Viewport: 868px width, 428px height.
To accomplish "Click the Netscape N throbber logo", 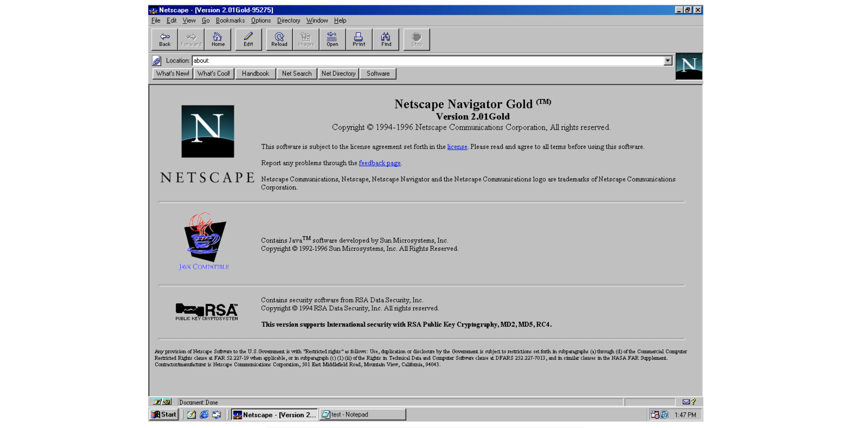I will click(688, 66).
